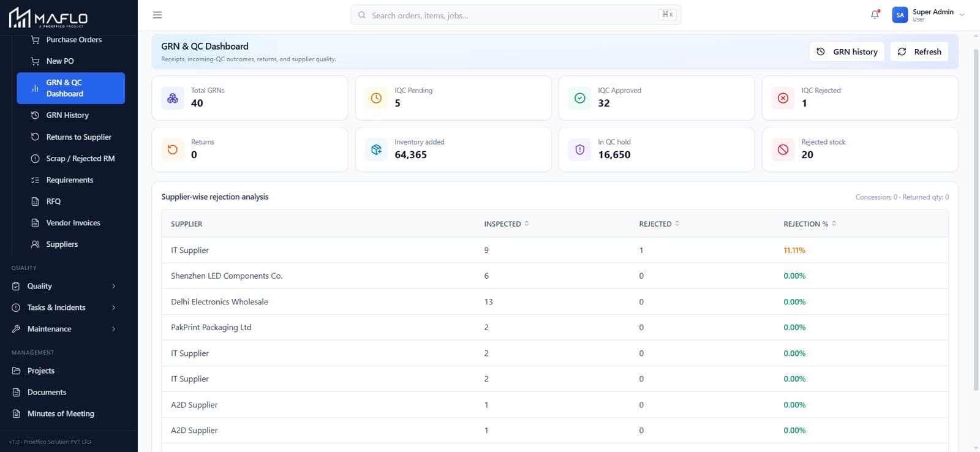
Task: Expand the Tasks & Incidents chevron
Action: pos(114,307)
